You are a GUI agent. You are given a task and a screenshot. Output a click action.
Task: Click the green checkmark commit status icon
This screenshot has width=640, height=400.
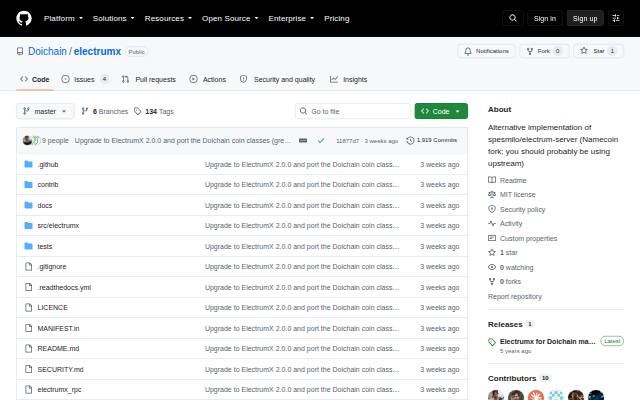(321, 140)
